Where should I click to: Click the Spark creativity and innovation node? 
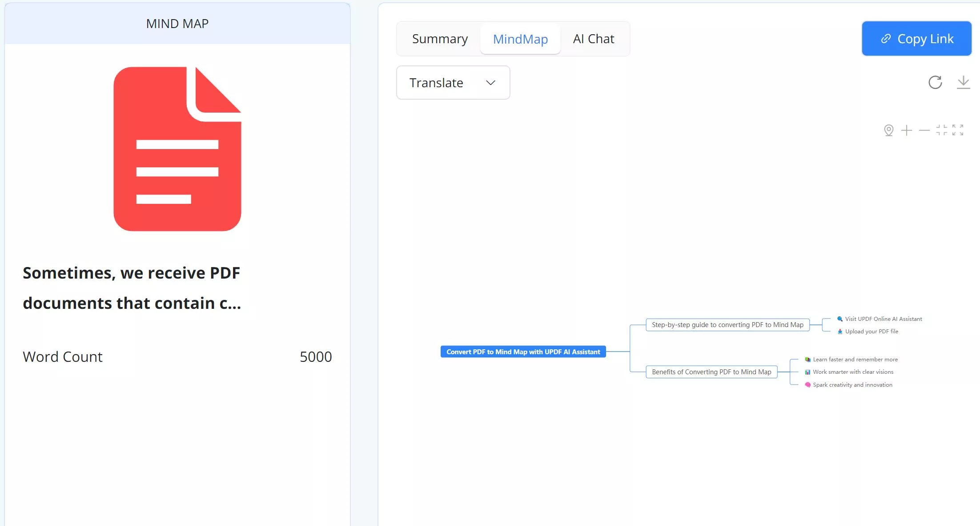tap(848, 384)
